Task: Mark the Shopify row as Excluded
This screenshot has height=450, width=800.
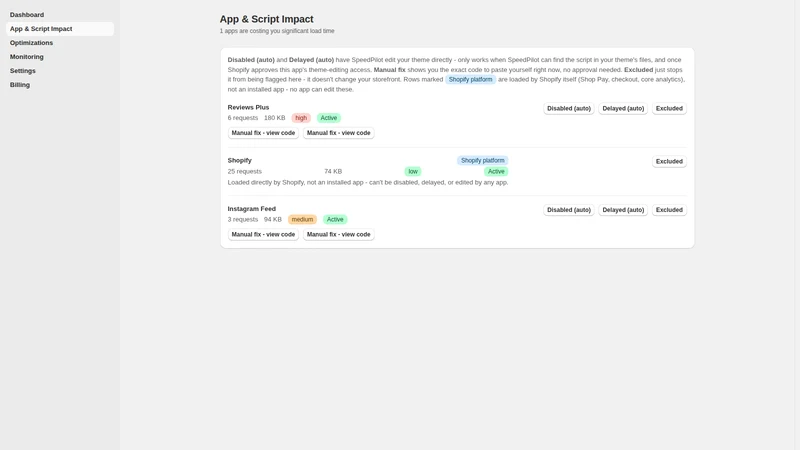Action: pyautogui.click(x=669, y=161)
